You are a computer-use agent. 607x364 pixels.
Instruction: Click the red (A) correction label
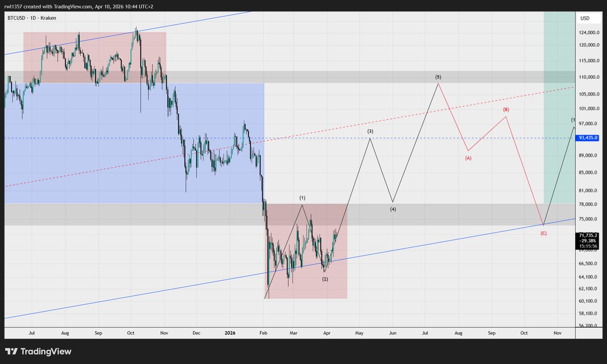coord(468,158)
